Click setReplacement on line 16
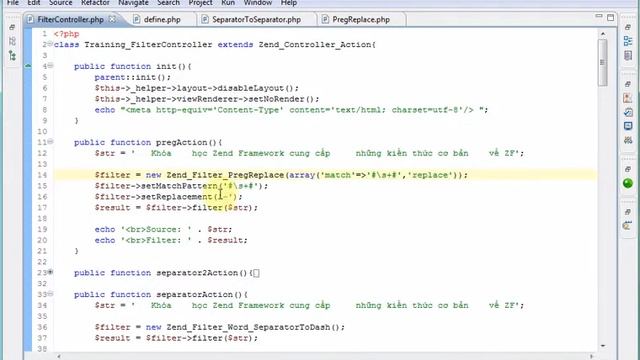Screen dimensions: 640x360 point(176,197)
